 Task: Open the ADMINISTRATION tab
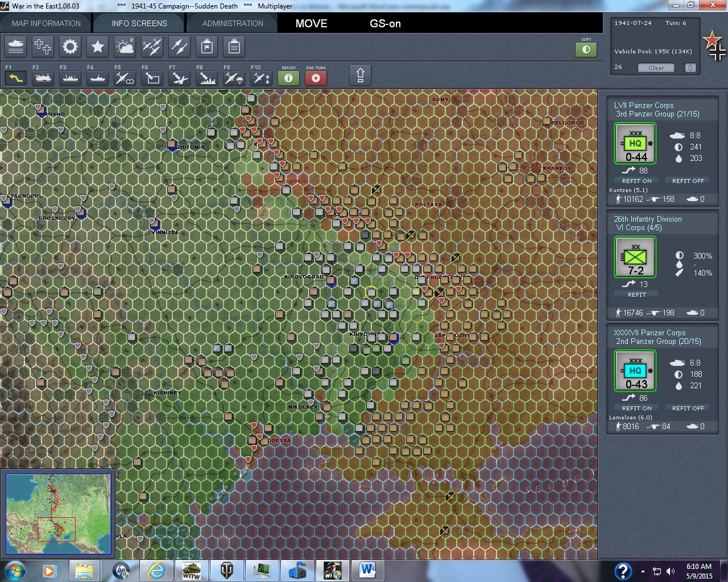click(x=231, y=23)
